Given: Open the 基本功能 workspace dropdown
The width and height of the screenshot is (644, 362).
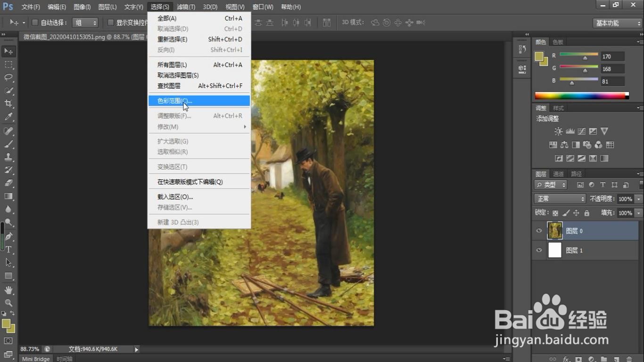Looking at the screenshot, I should tap(617, 23).
